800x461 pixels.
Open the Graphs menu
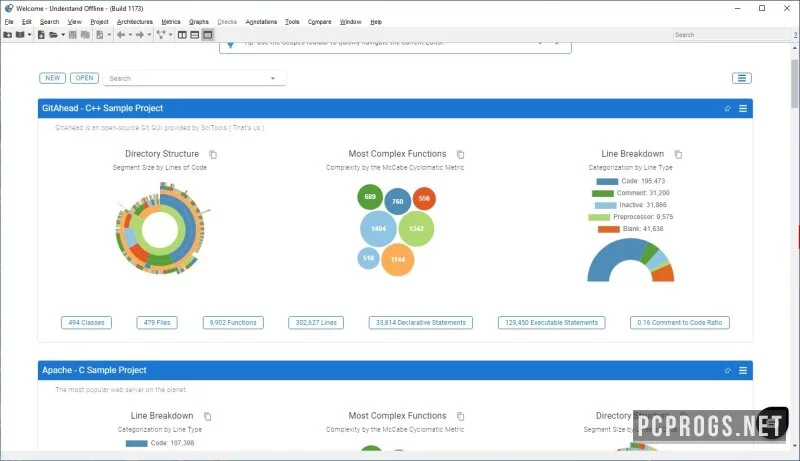199,22
